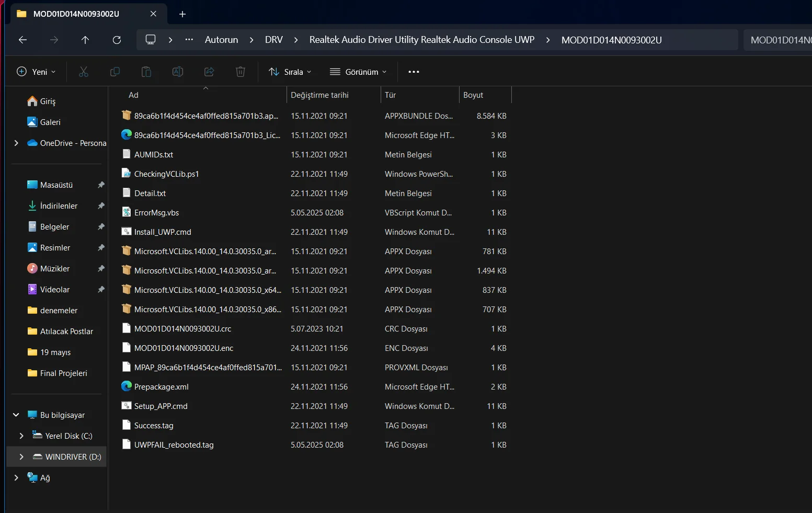This screenshot has width=812, height=513.
Task: Collapse the Bu bilgisayar tree node
Action: coord(16,415)
